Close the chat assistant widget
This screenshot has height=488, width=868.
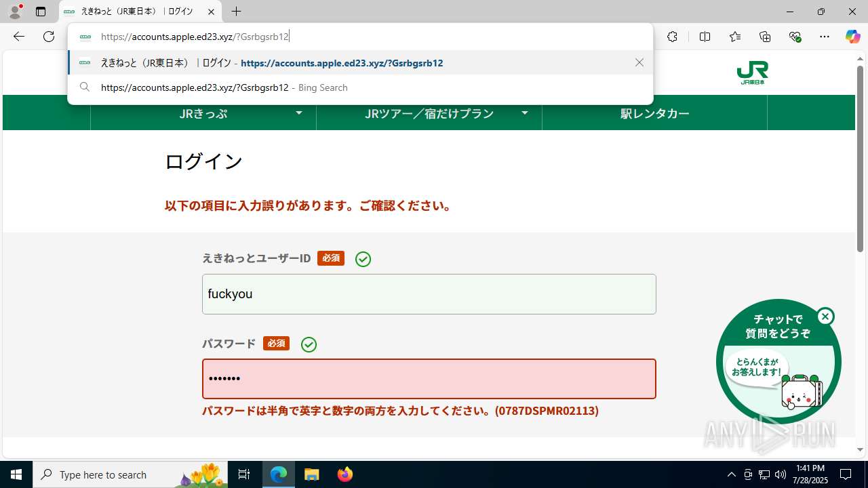[x=825, y=317]
